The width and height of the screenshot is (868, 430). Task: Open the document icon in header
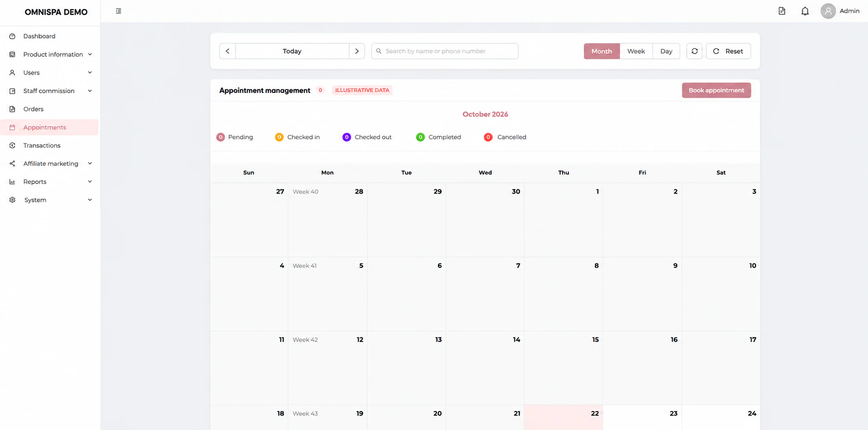[x=782, y=11]
